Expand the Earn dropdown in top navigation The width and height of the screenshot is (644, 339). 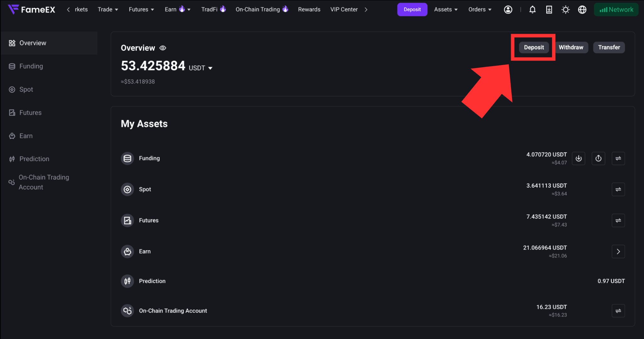[178, 9]
